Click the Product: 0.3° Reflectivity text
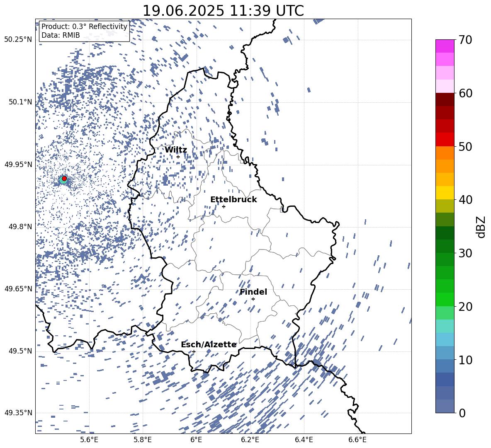The image size is (491, 448). pyautogui.click(x=84, y=27)
